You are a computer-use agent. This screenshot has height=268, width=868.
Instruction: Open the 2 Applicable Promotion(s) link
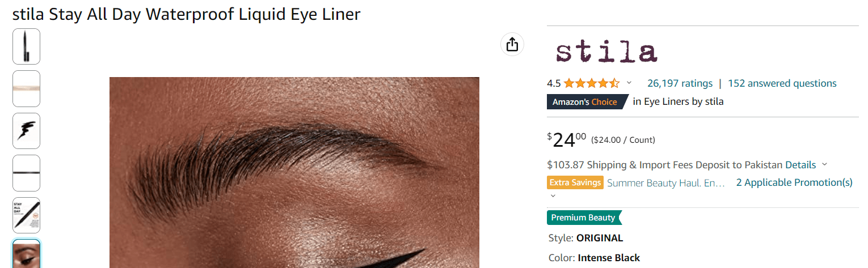pos(794,182)
